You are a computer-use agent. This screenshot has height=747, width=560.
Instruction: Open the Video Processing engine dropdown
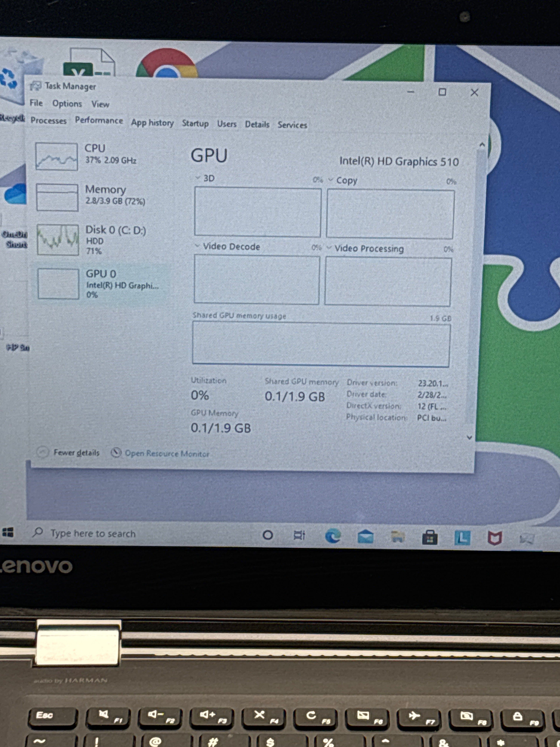329,248
